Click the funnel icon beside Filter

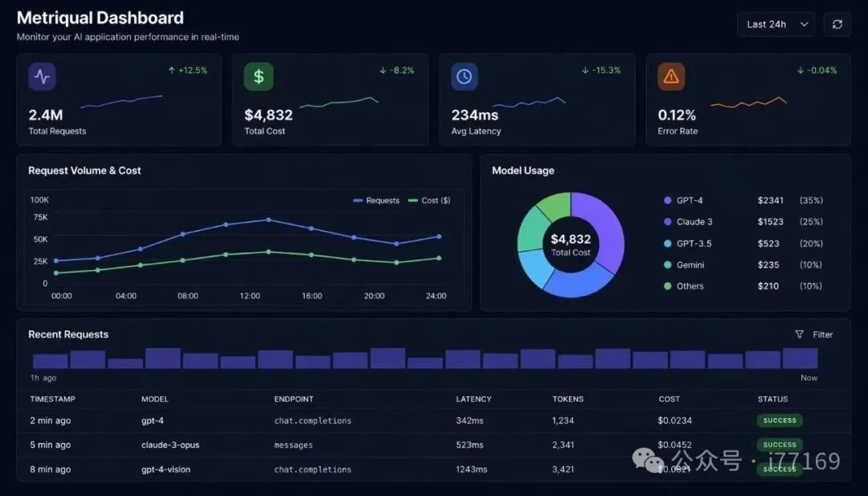pyautogui.click(x=799, y=334)
